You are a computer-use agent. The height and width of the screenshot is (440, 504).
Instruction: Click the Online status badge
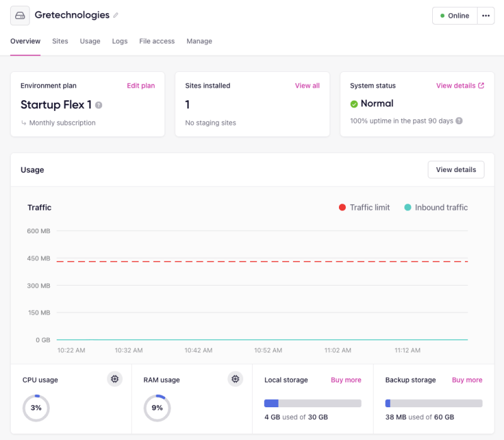(454, 15)
